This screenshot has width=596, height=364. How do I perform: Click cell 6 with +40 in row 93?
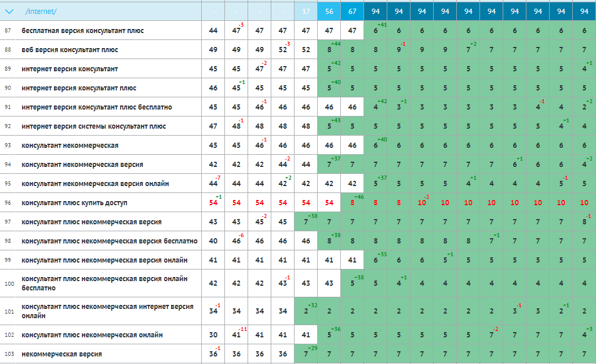376,145
